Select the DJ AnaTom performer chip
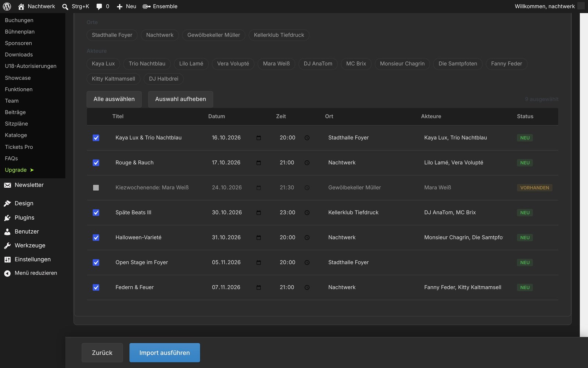Viewport: 588px width, 368px height. (318, 64)
